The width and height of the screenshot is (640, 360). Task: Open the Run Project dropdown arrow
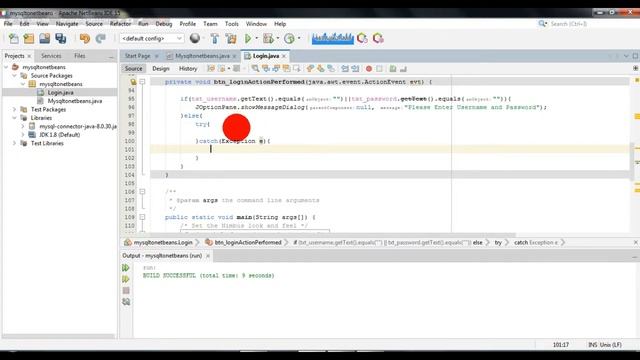(x=257, y=38)
